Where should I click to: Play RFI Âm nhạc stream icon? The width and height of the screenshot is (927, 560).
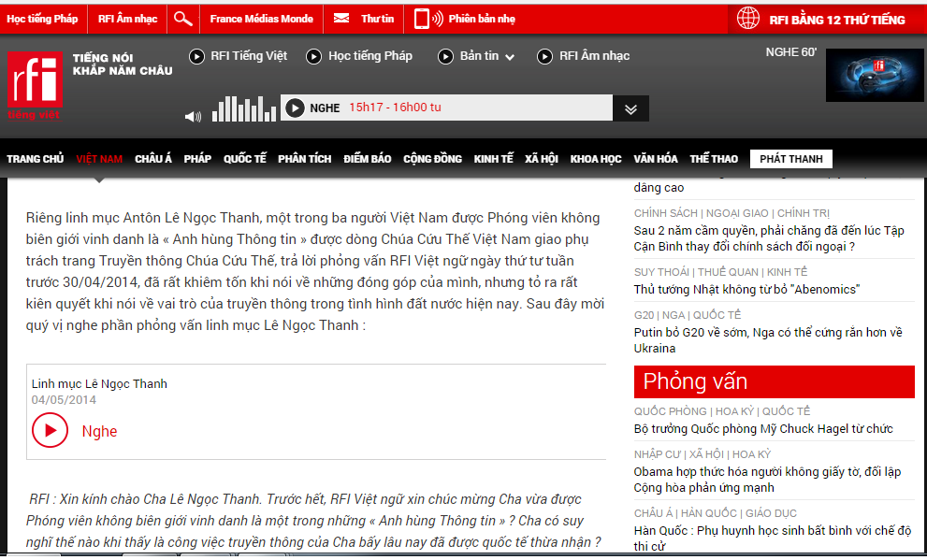click(544, 57)
